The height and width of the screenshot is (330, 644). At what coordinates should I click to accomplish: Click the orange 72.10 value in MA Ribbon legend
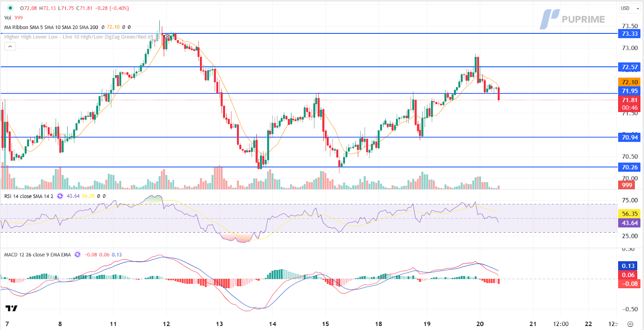(x=113, y=27)
